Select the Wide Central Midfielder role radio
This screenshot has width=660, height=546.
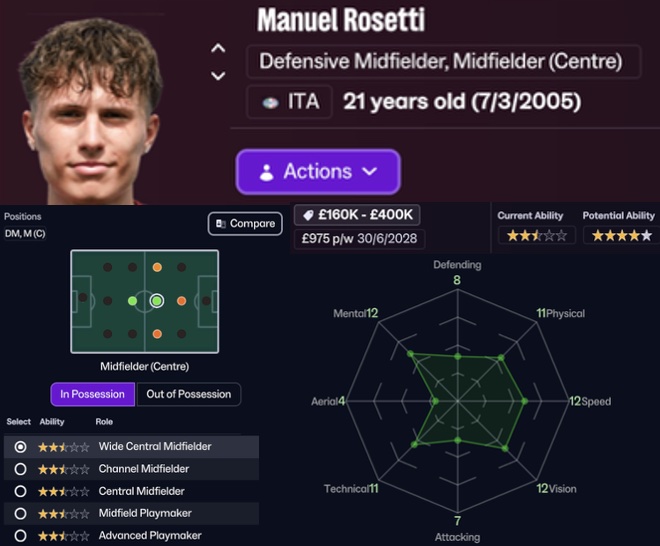click(x=21, y=447)
